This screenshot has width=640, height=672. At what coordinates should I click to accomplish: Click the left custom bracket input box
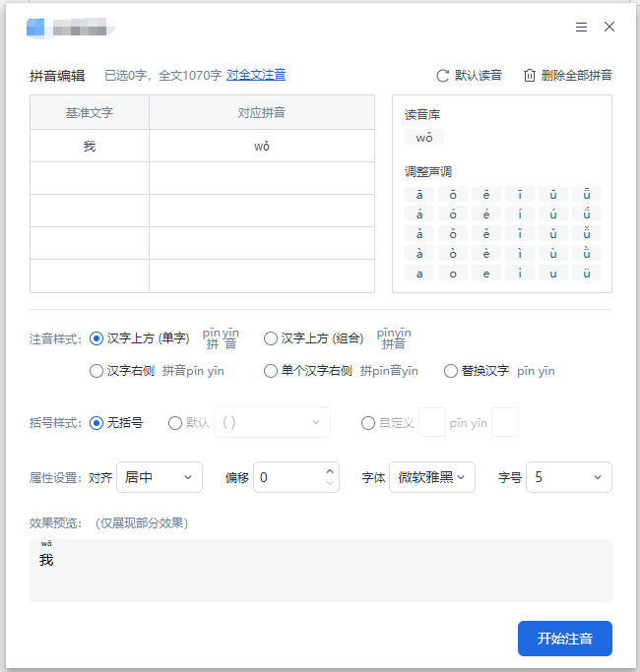pos(432,422)
